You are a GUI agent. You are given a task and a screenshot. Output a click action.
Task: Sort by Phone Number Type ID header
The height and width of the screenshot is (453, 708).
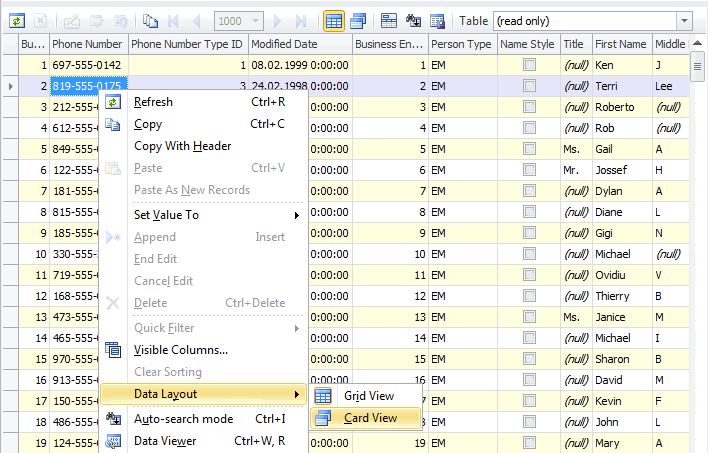(188, 44)
